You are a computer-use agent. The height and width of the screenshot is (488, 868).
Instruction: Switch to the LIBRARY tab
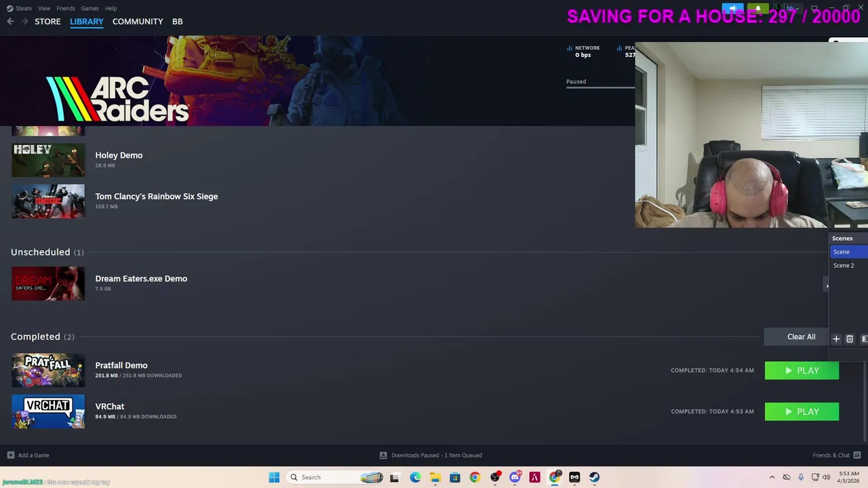pos(87,22)
